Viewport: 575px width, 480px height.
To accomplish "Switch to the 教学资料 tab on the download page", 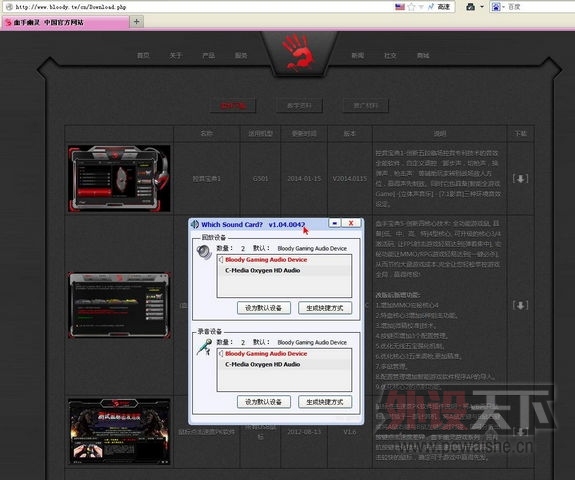I will click(x=299, y=106).
